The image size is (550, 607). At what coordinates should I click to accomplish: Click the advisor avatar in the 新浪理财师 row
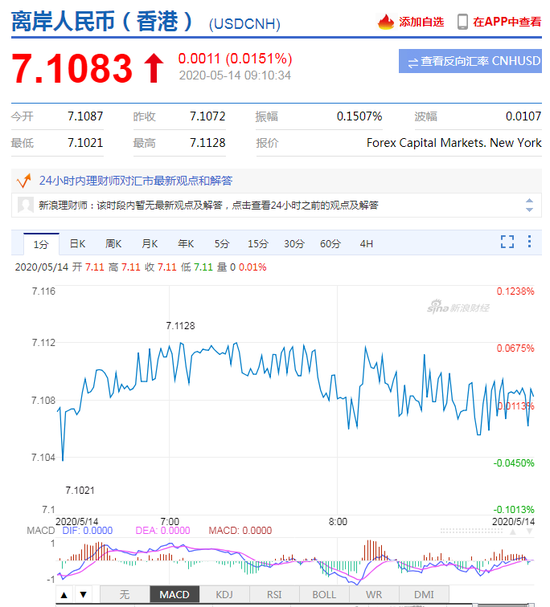tap(26, 205)
